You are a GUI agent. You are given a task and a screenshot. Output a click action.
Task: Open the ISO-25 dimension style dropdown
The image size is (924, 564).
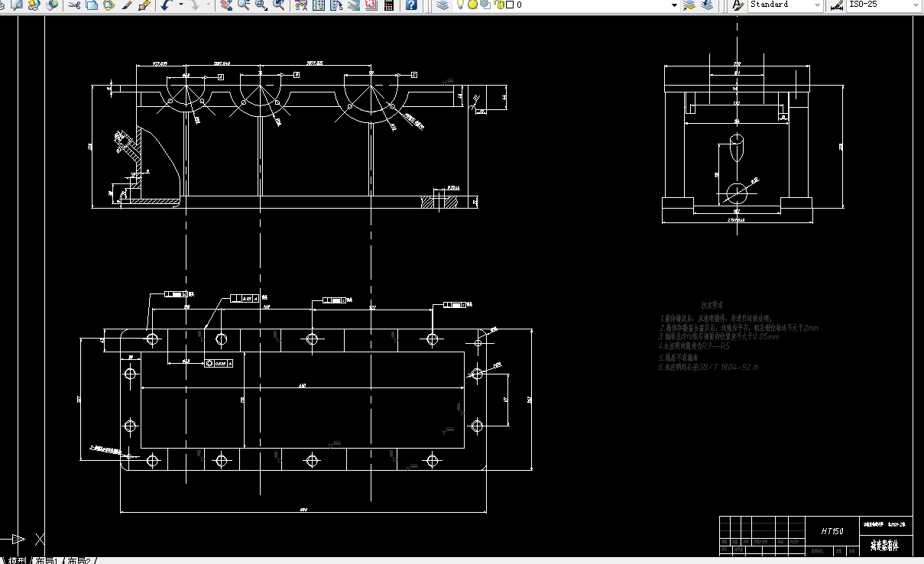pyautogui.click(x=884, y=5)
